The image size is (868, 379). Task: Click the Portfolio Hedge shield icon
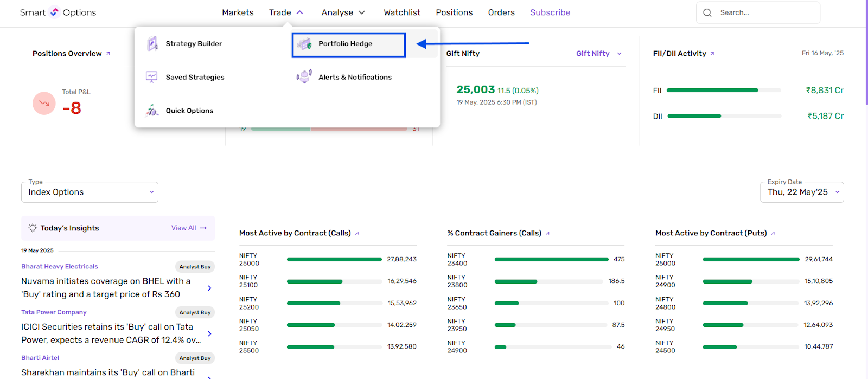pyautogui.click(x=304, y=44)
